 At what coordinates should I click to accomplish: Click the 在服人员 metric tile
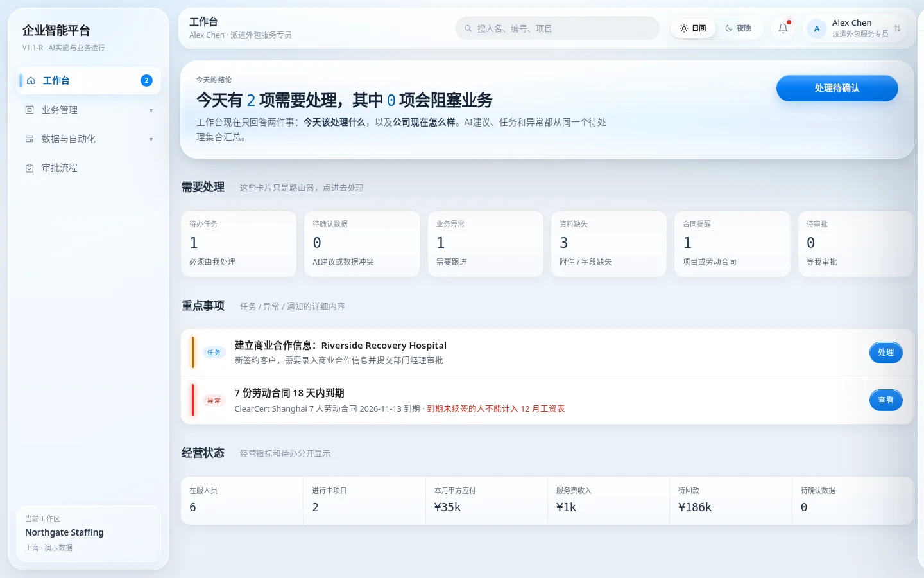pos(242,501)
